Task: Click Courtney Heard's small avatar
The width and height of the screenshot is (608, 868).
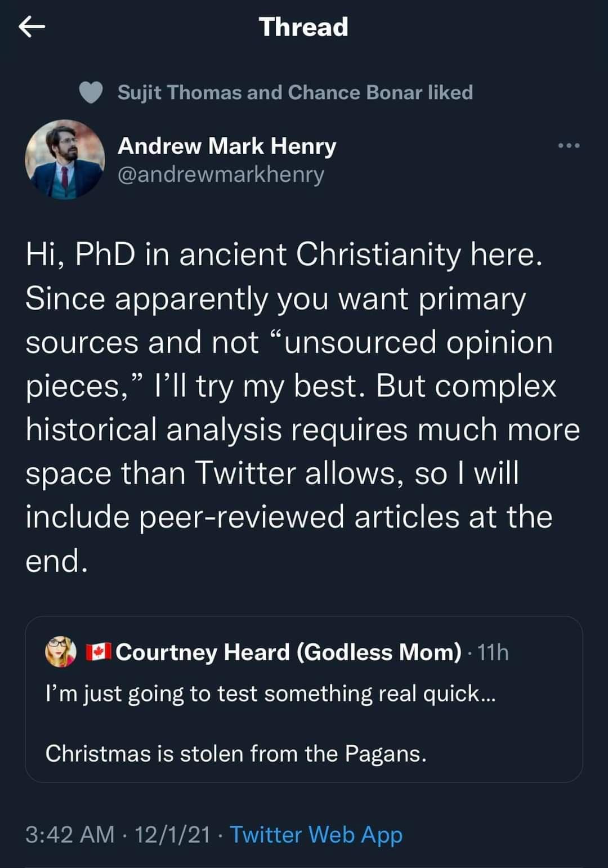Action: tap(61, 652)
